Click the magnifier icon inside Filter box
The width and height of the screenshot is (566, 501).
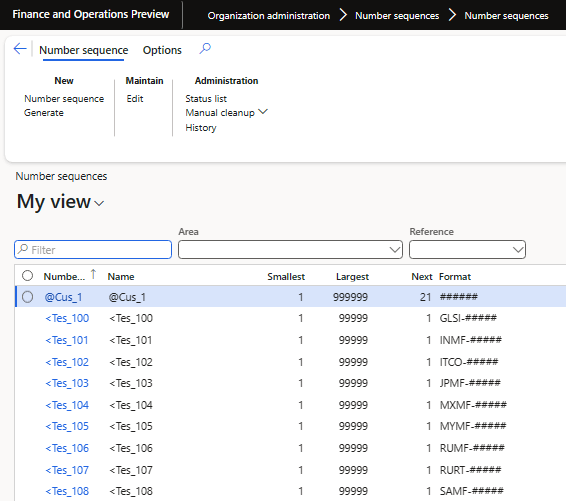[x=23, y=249]
